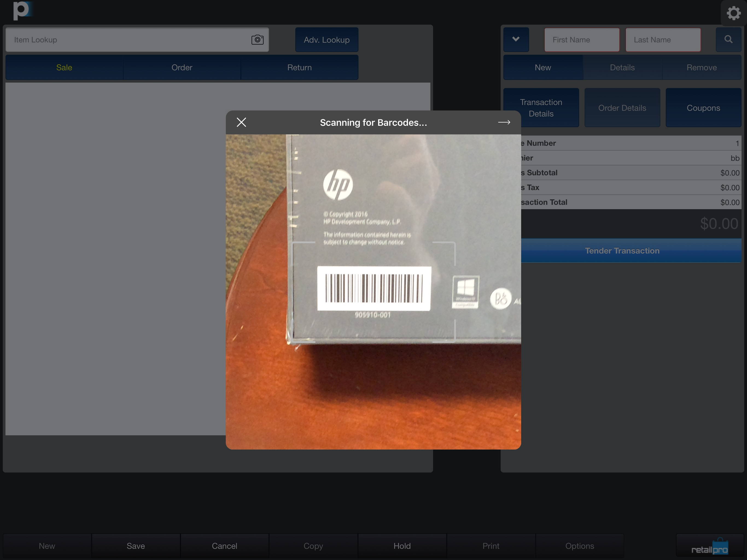Click Save in the bottom toolbar
Image resolution: width=747 pixels, height=560 pixels.
pos(136,546)
